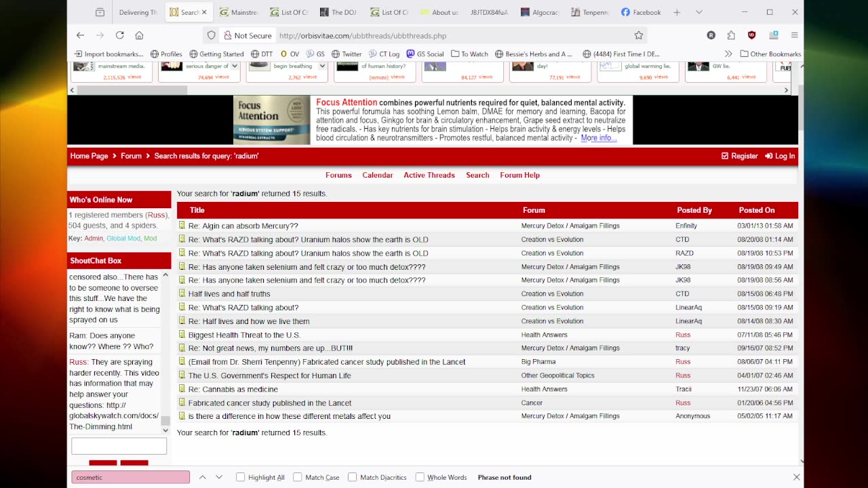Close the find bar with X
Image resolution: width=868 pixels, height=488 pixels.
(x=796, y=477)
